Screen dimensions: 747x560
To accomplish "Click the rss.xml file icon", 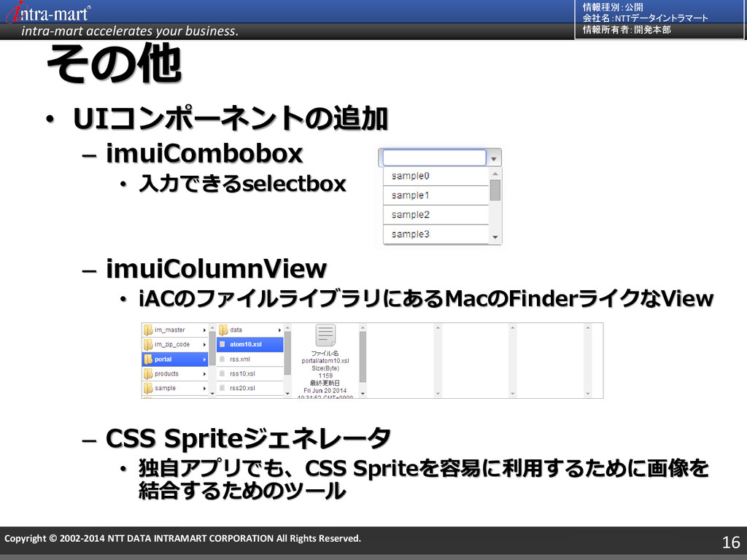I will pos(222,359).
